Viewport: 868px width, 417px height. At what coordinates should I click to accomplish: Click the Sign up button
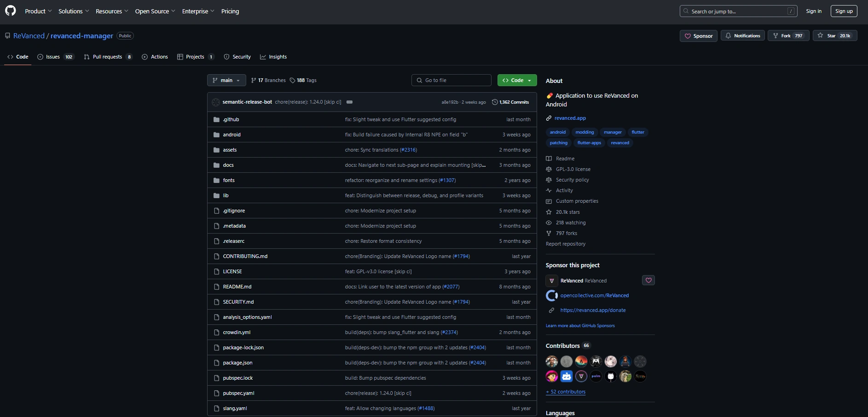[844, 11]
